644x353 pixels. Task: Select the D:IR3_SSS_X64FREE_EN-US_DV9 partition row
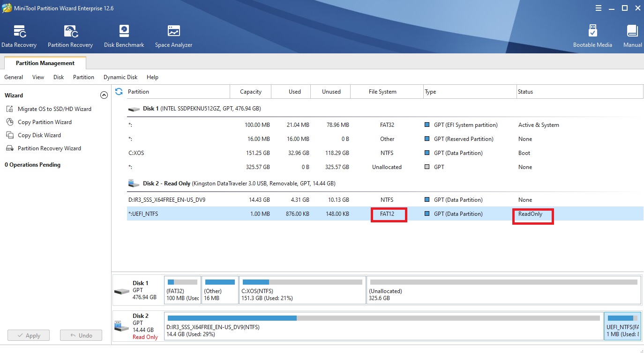[x=385, y=200]
